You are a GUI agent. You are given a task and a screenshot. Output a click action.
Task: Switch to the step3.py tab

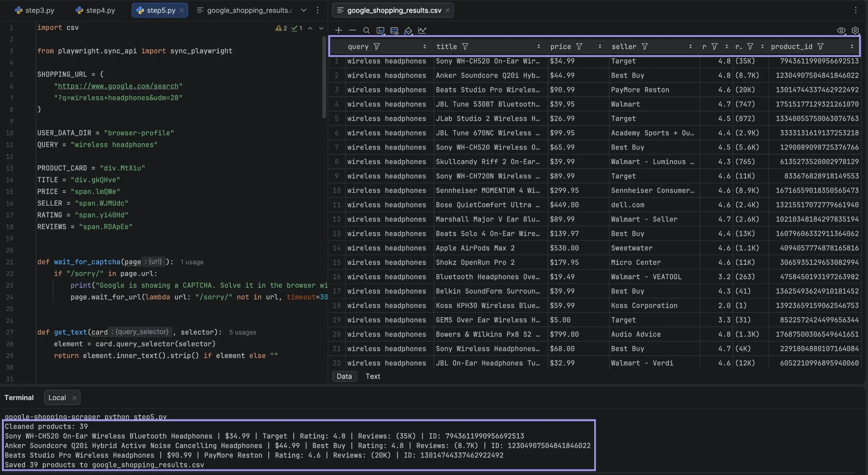pyautogui.click(x=35, y=10)
